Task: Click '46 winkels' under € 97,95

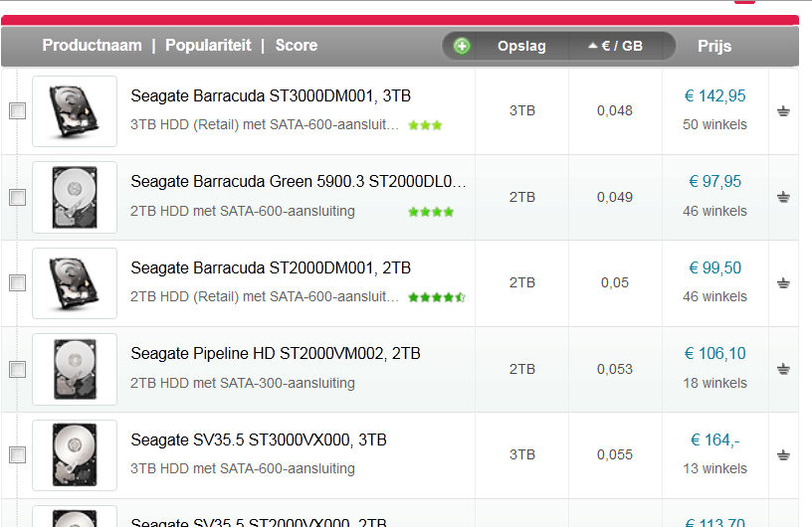Action: tap(714, 211)
